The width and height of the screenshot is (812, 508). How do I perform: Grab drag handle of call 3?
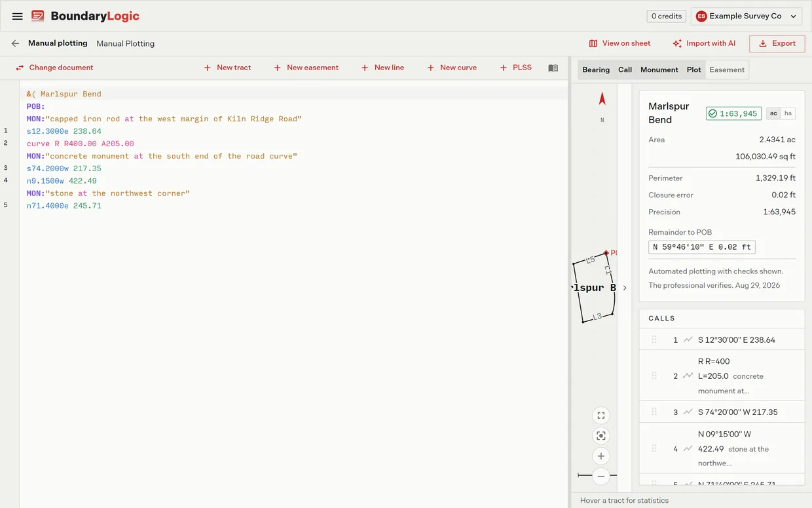coord(654,412)
